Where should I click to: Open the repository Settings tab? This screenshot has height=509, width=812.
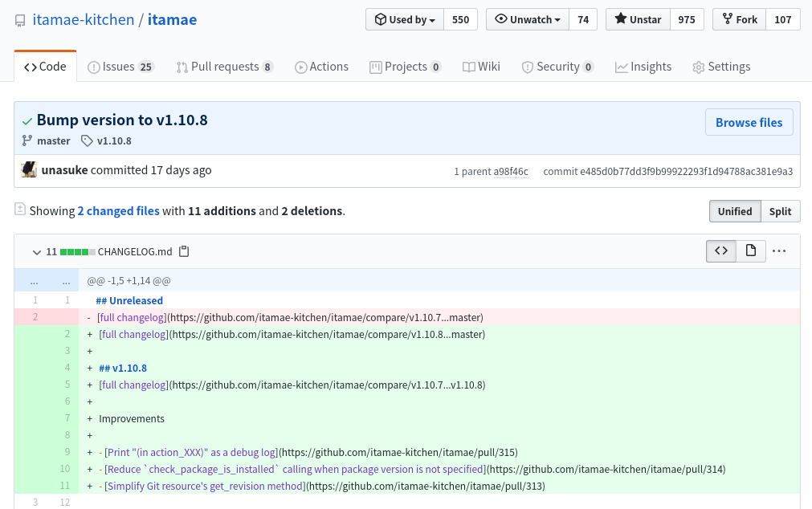(721, 67)
